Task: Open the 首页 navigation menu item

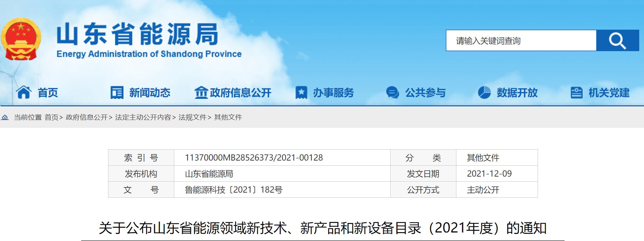Action: (48, 92)
